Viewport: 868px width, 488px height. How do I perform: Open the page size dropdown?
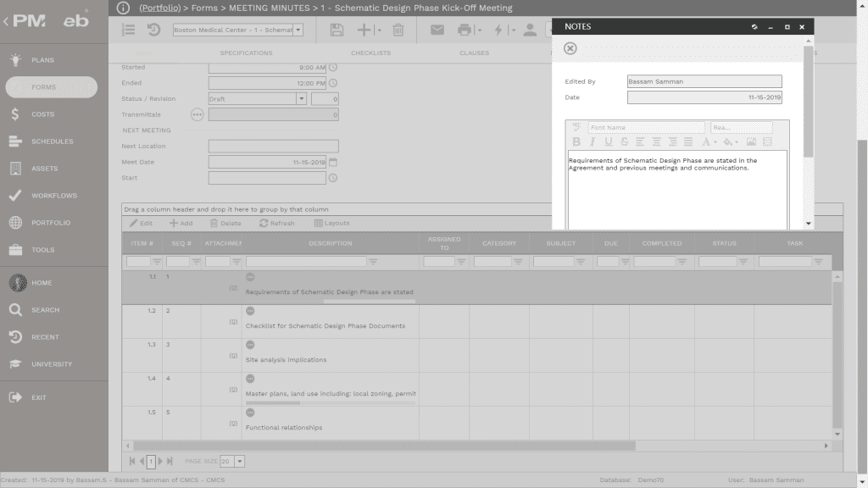[x=240, y=462]
